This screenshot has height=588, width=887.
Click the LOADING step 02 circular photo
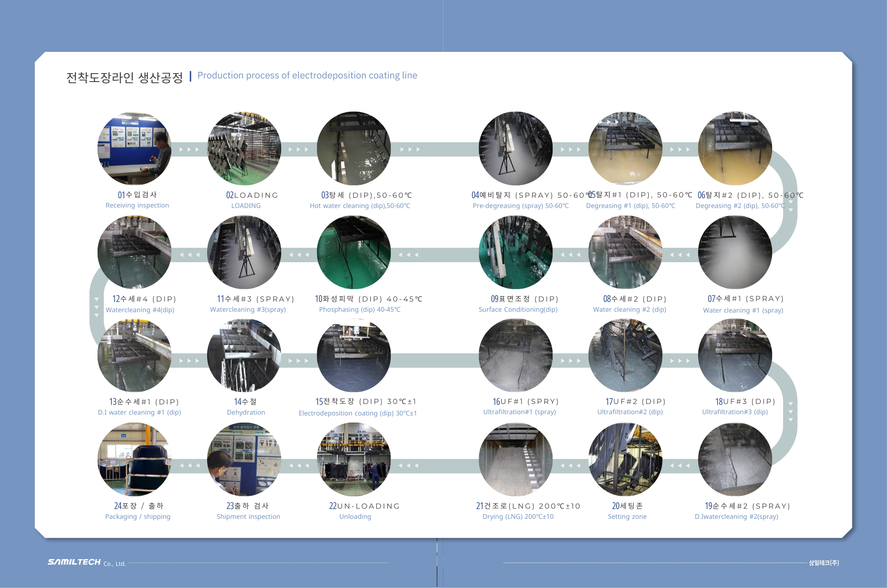point(244,149)
